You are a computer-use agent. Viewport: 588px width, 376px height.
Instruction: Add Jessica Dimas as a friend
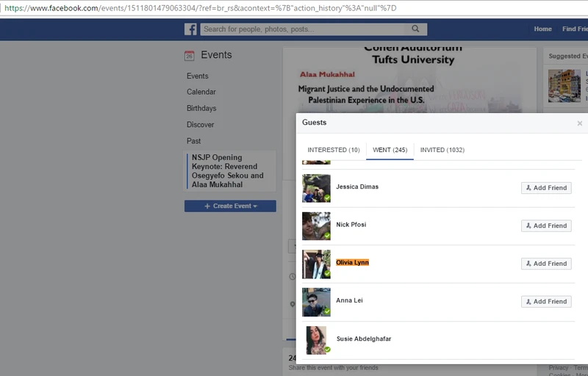coord(546,188)
